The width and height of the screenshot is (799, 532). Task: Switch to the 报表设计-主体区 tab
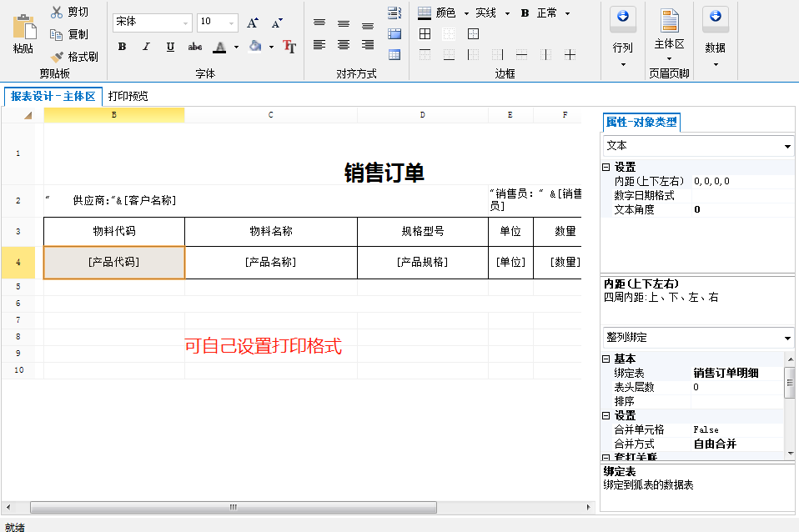(53, 97)
